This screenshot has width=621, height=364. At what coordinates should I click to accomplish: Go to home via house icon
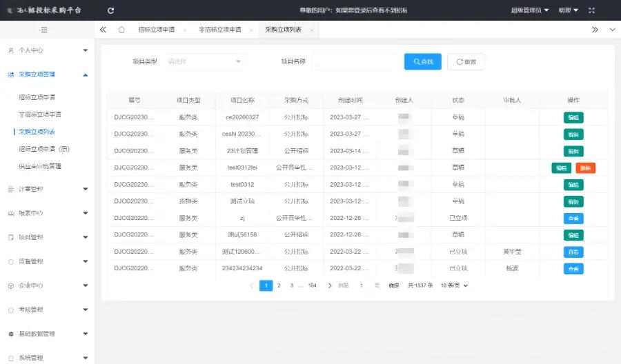(121, 30)
